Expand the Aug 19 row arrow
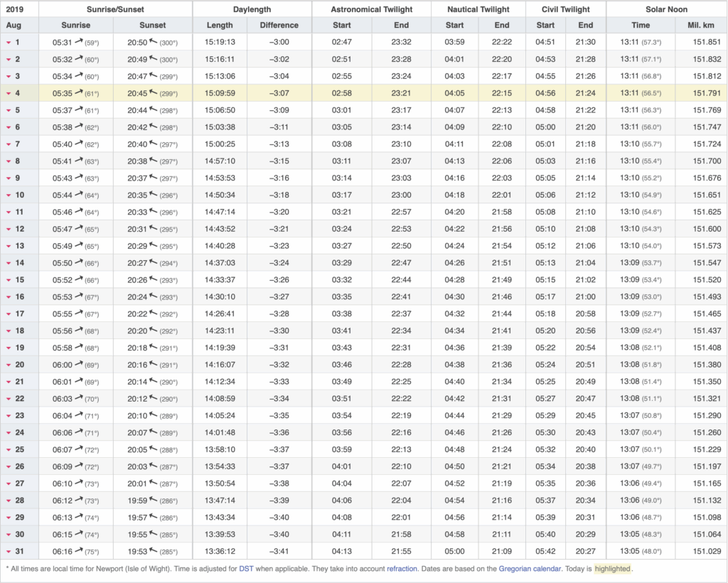The width and height of the screenshot is (728, 583). tap(9, 348)
